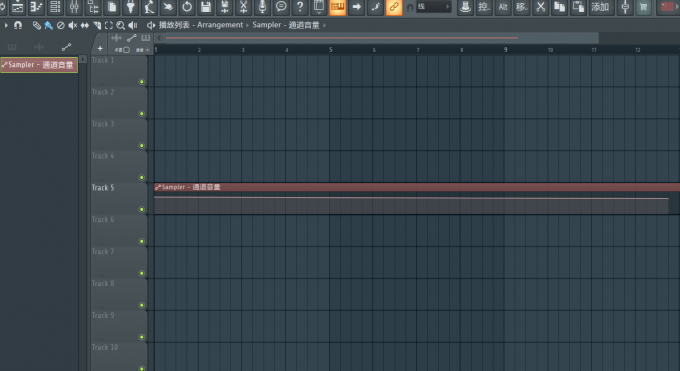Click the 控 toolbar button

pyautogui.click(x=484, y=7)
